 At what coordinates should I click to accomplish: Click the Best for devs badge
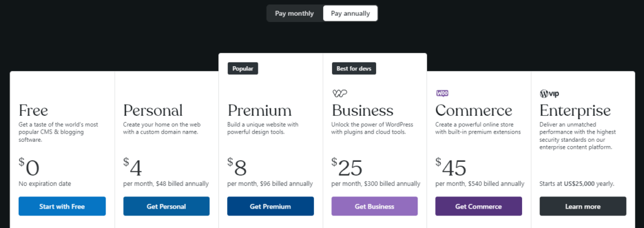coord(353,69)
